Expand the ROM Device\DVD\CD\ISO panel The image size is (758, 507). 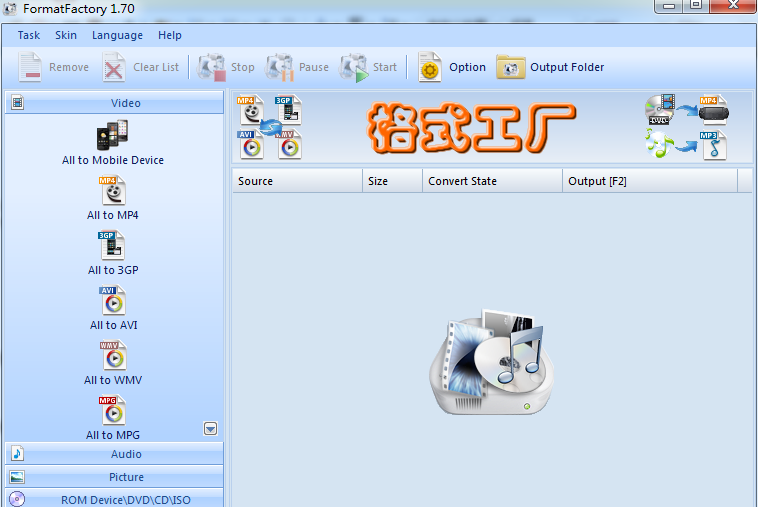coord(114,498)
